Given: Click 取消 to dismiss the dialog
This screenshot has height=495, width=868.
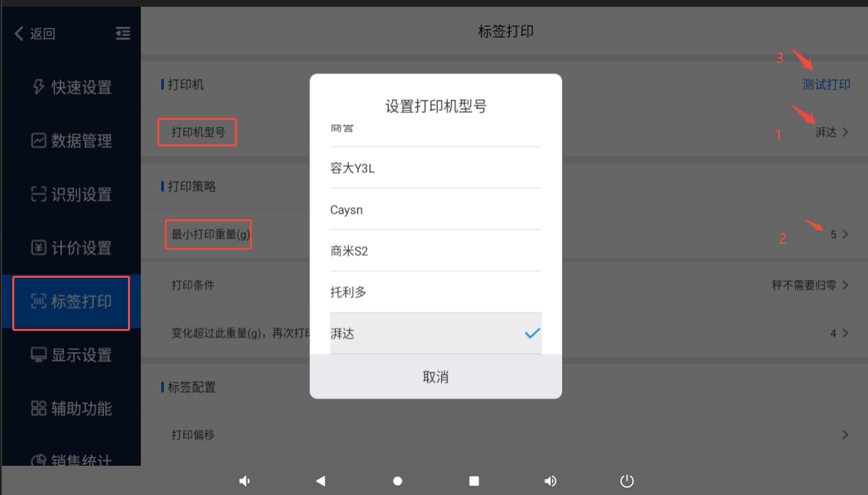Looking at the screenshot, I should coord(436,377).
